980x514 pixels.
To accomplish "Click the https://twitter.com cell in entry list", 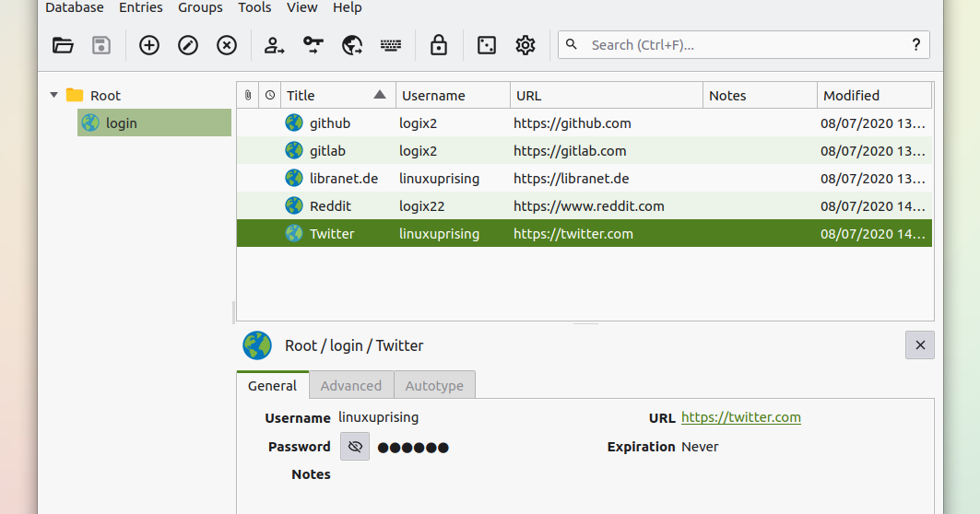I will point(573,234).
